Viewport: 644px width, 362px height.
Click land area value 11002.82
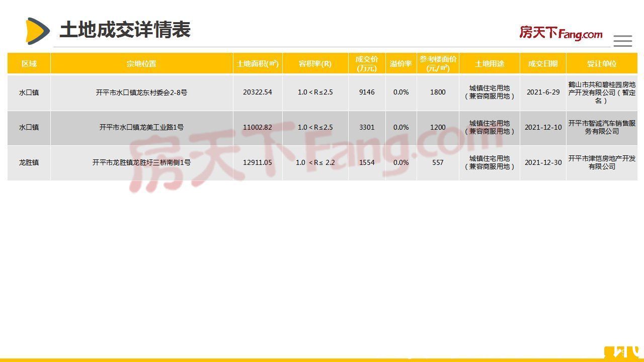pos(258,127)
